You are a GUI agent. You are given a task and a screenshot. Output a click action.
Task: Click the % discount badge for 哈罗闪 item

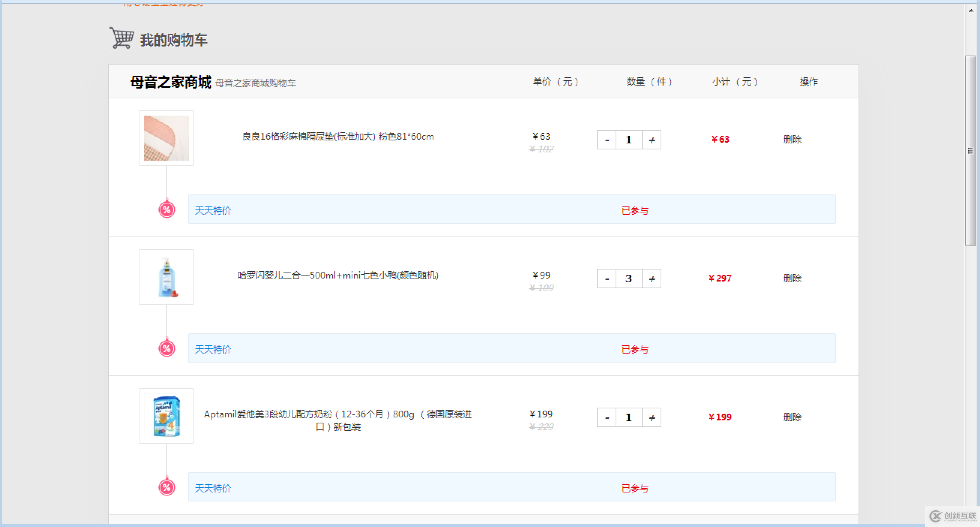166,348
